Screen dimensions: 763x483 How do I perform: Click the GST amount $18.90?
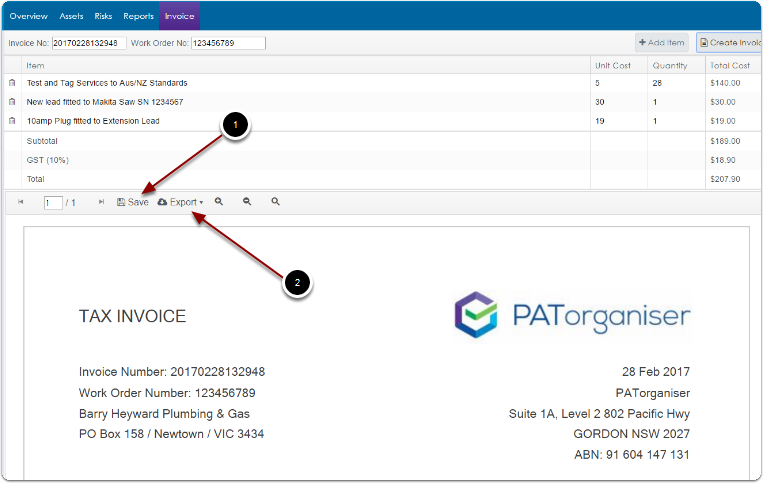(x=723, y=160)
